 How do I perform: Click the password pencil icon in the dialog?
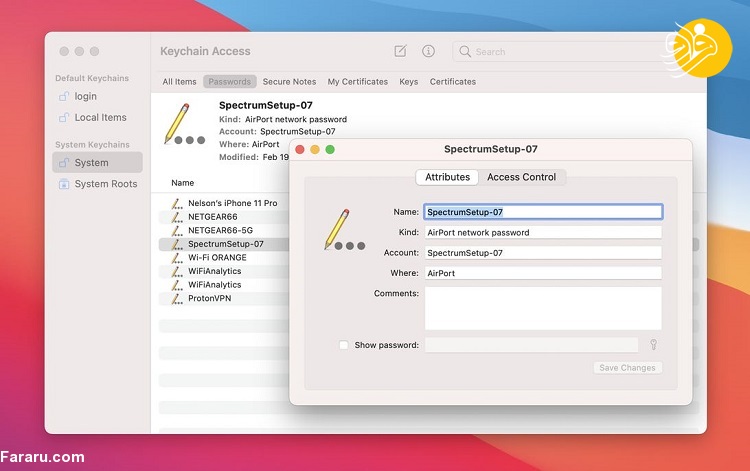tap(344, 230)
